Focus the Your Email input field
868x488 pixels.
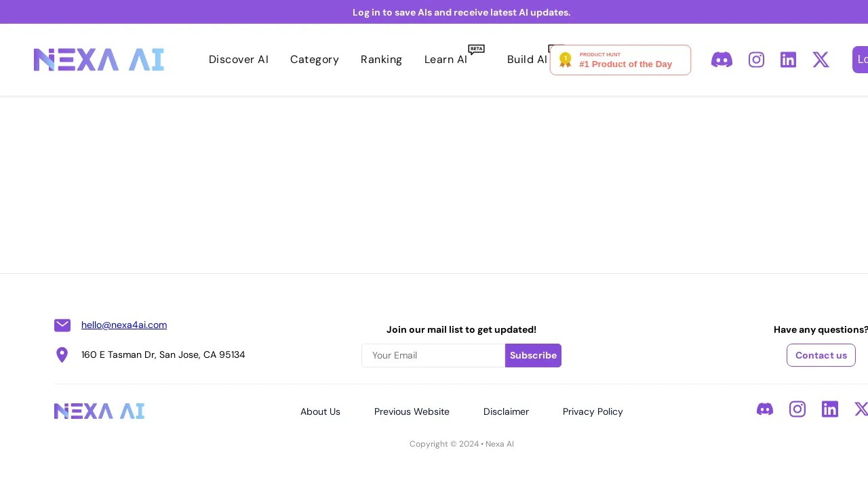coord(433,355)
